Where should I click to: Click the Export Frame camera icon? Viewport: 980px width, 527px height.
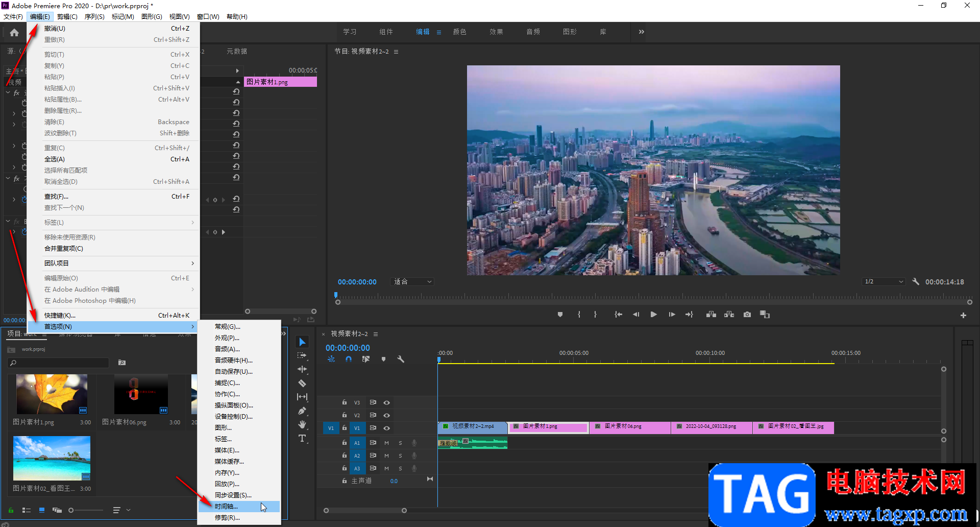tap(747, 315)
